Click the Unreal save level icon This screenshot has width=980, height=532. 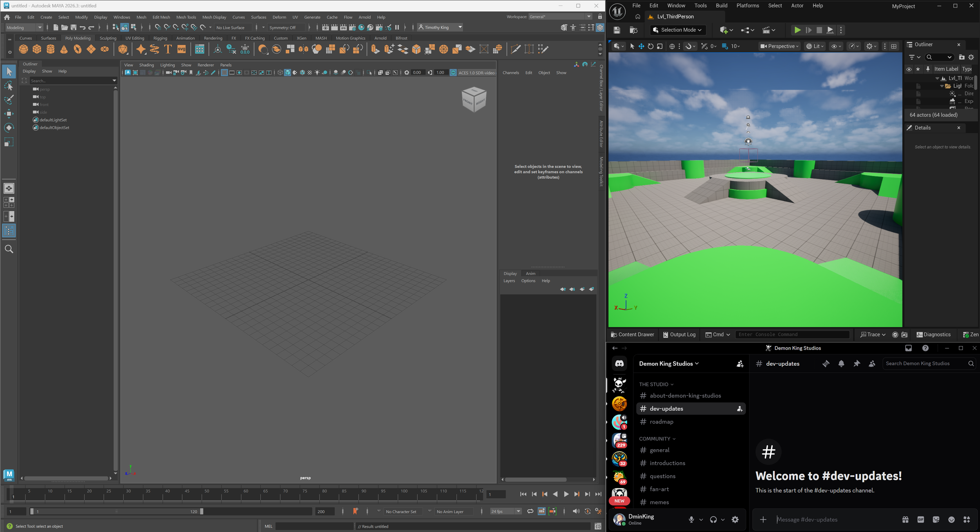click(617, 30)
